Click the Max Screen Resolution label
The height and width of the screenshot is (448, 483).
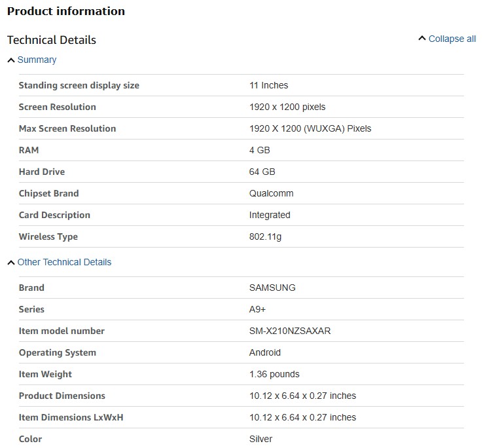67,129
